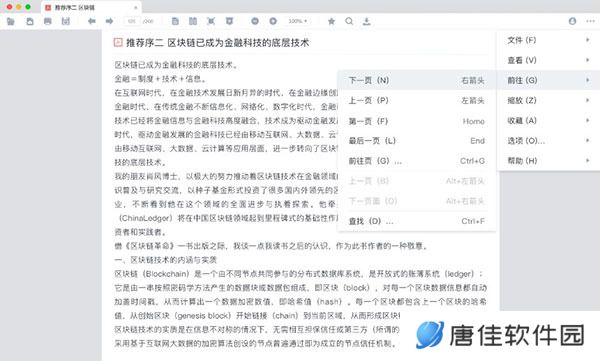Click the heading 一、区块链技术的内涵与实质
600x361 pixels.
pyautogui.click(x=166, y=260)
